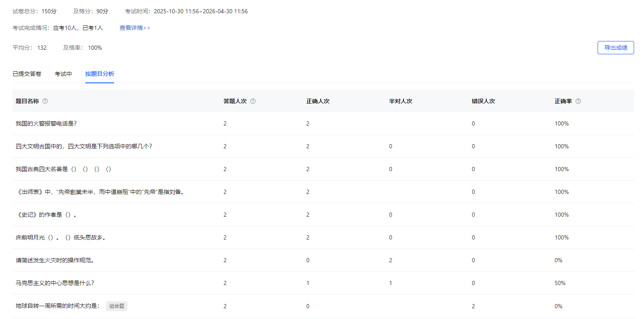
Task: Click the 《出师表》 question title
Action: [99, 192]
